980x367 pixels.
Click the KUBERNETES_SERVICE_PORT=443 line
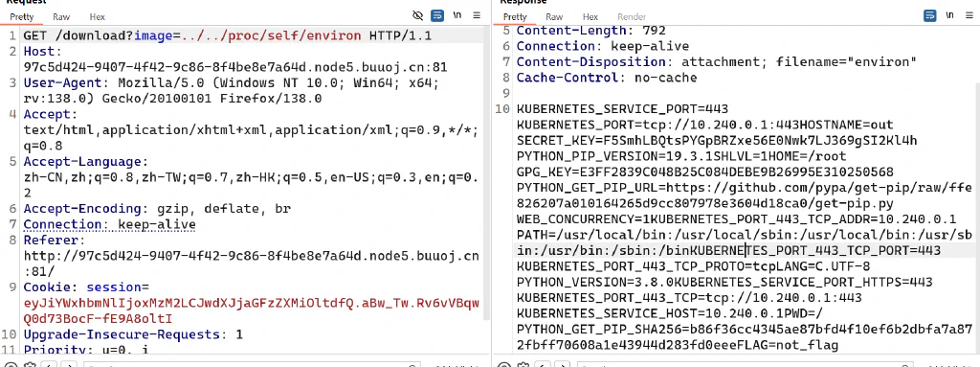click(x=622, y=109)
